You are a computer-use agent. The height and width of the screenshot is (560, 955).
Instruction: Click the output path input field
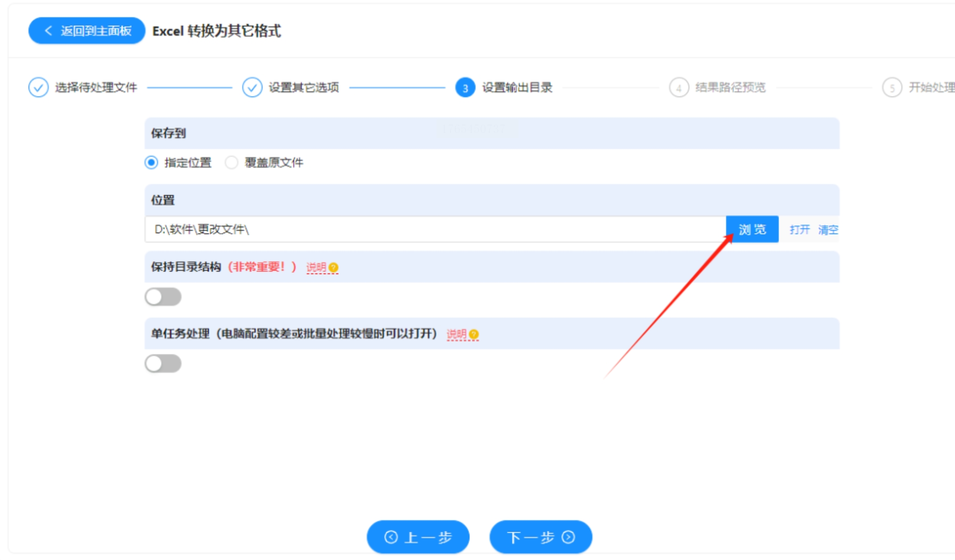pos(434,229)
